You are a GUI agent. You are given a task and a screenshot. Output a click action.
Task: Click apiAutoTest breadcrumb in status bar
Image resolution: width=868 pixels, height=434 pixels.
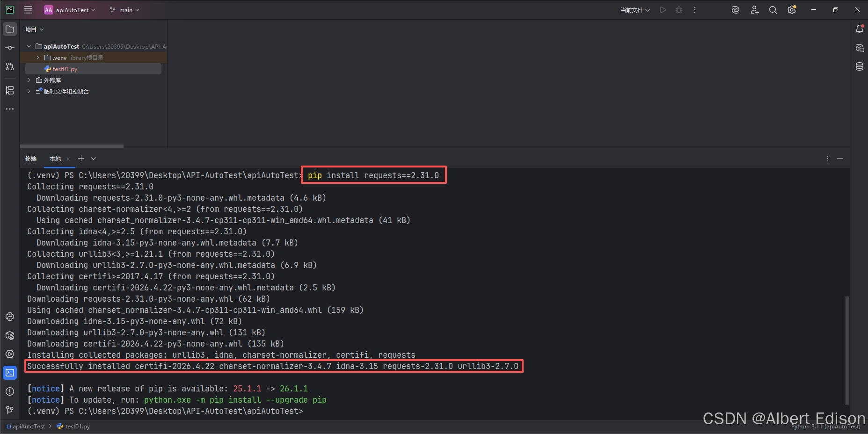coord(26,427)
